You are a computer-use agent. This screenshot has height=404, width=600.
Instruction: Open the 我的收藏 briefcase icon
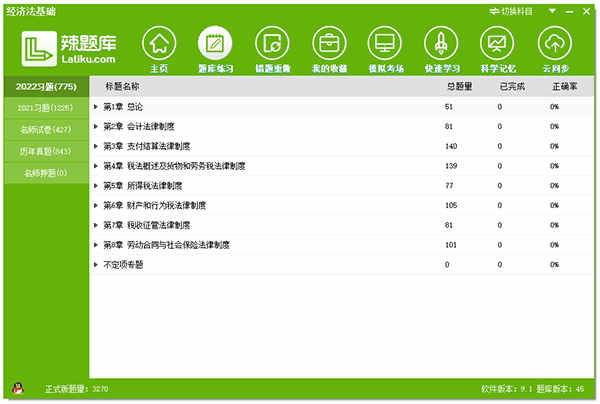(329, 43)
